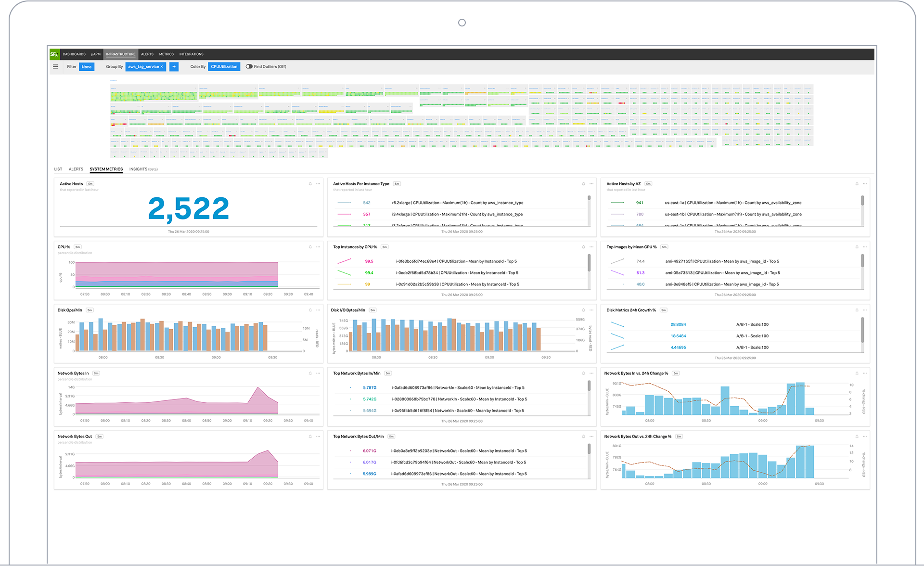The image size is (924, 566).
Task: Select the i-0eb0a8e9ff2b9203e NetworkOut row
Action: tap(461, 451)
